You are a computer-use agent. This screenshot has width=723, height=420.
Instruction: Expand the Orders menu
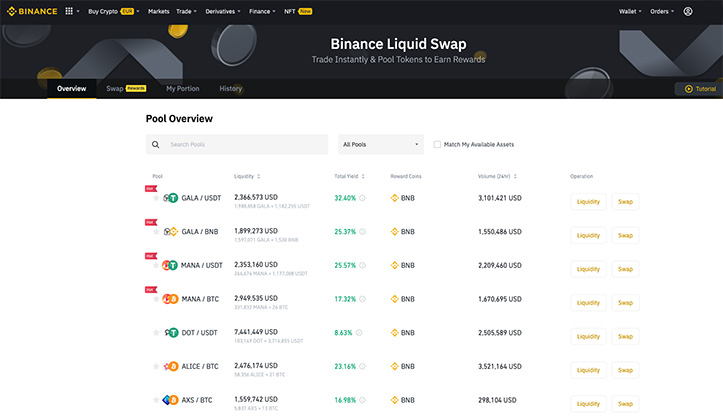coord(662,11)
